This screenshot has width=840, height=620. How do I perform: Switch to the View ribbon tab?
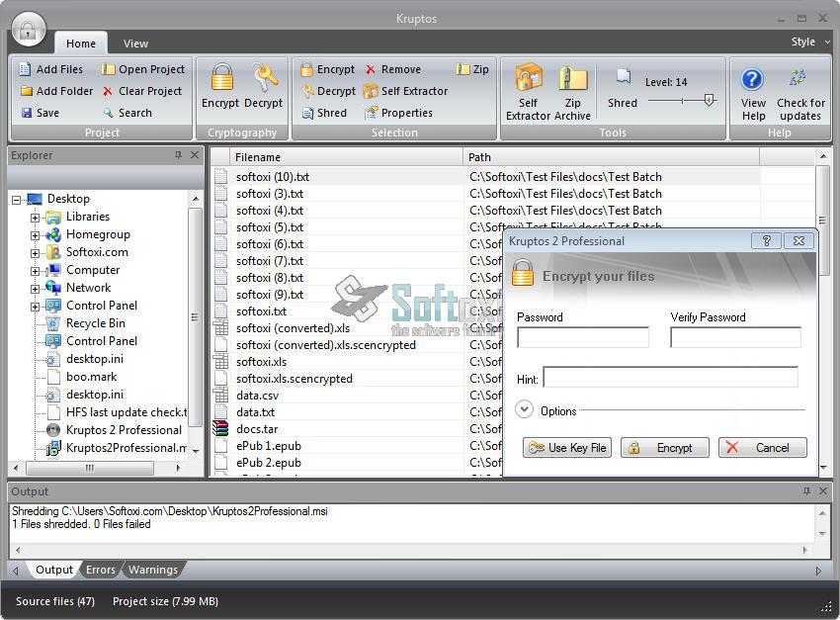(135, 44)
